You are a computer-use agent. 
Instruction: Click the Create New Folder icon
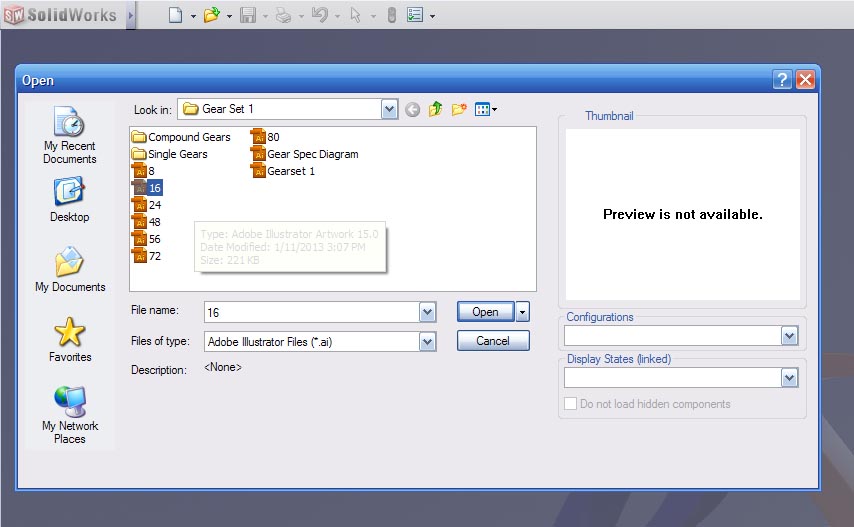pos(459,109)
